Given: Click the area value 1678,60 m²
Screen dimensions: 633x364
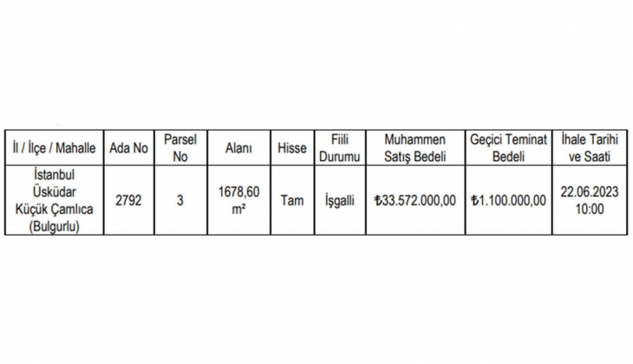Looking at the screenshot, I should point(238,199).
